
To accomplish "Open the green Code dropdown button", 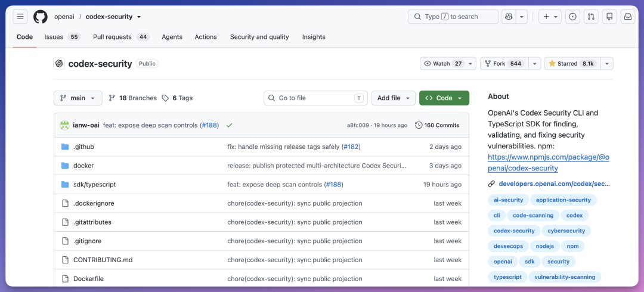I will tap(444, 98).
